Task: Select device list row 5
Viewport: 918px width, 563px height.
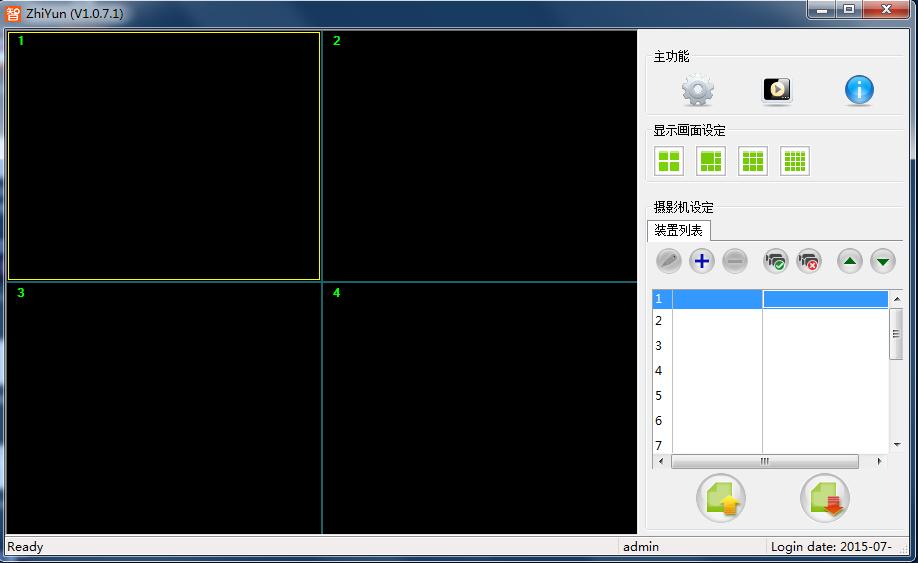Action: [770, 396]
